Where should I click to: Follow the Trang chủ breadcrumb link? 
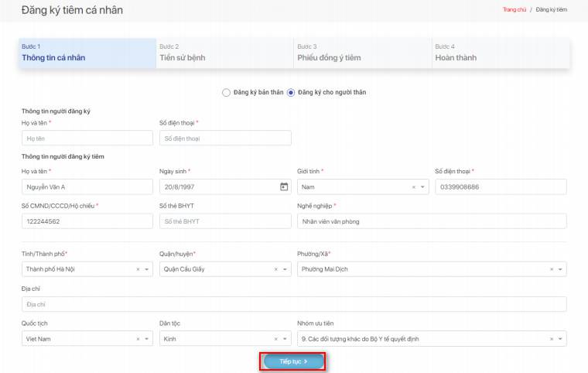click(x=514, y=10)
